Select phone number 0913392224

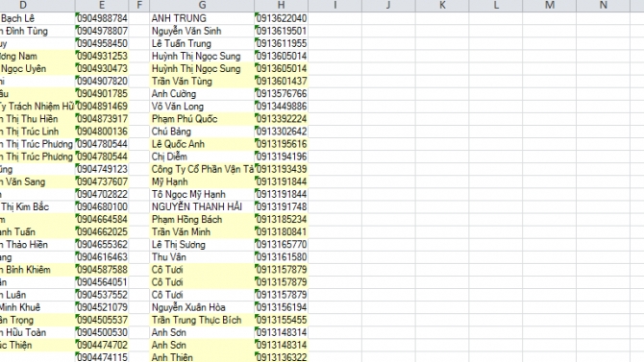pyautogui.click(x=281, y=119)
